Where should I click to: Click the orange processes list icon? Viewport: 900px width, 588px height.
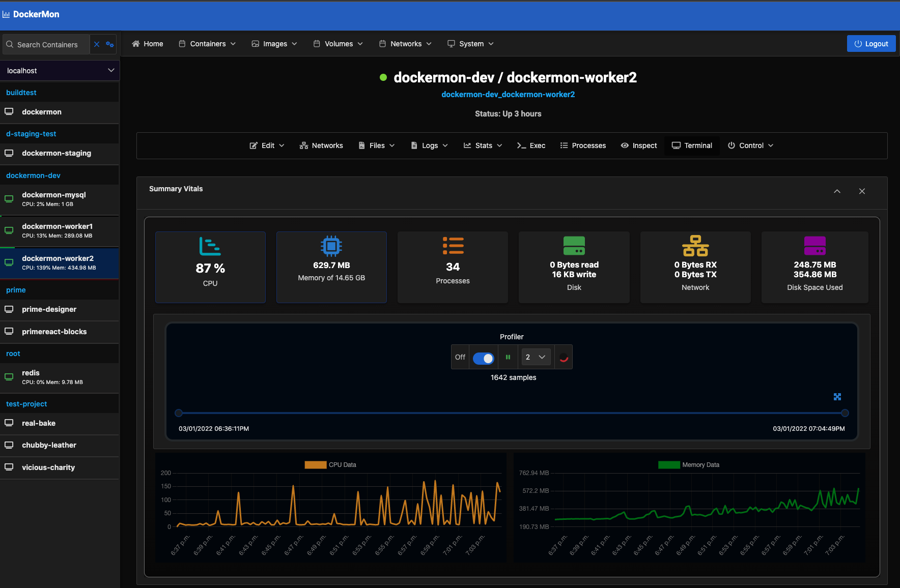click(x=453, y=246)
